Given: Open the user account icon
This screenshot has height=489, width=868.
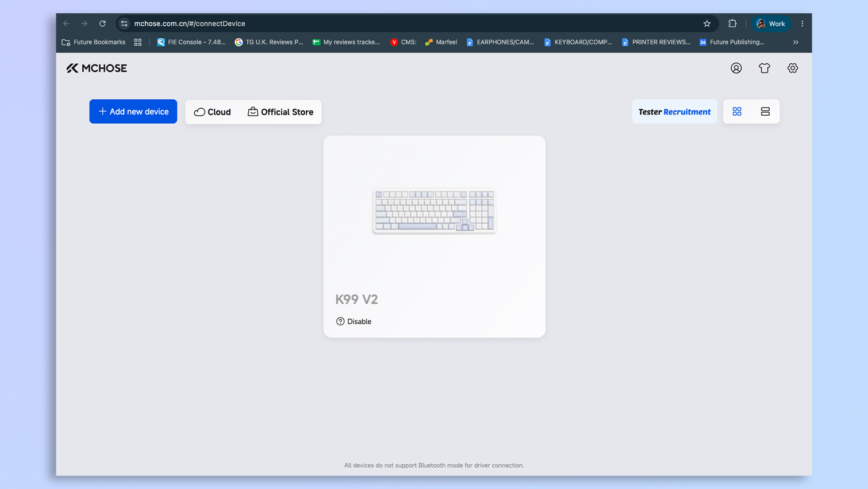Looking at the screenshot, I should pos(736,68).
